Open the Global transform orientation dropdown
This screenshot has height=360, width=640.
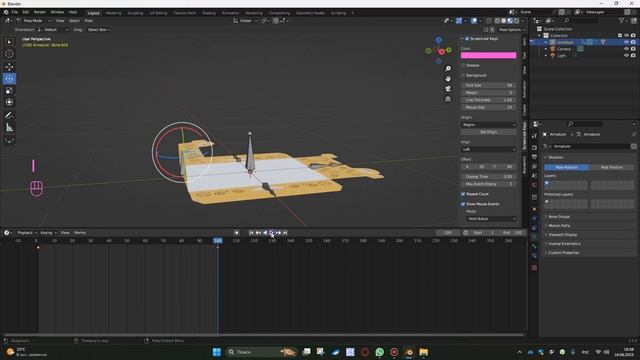tap(245, 20)
